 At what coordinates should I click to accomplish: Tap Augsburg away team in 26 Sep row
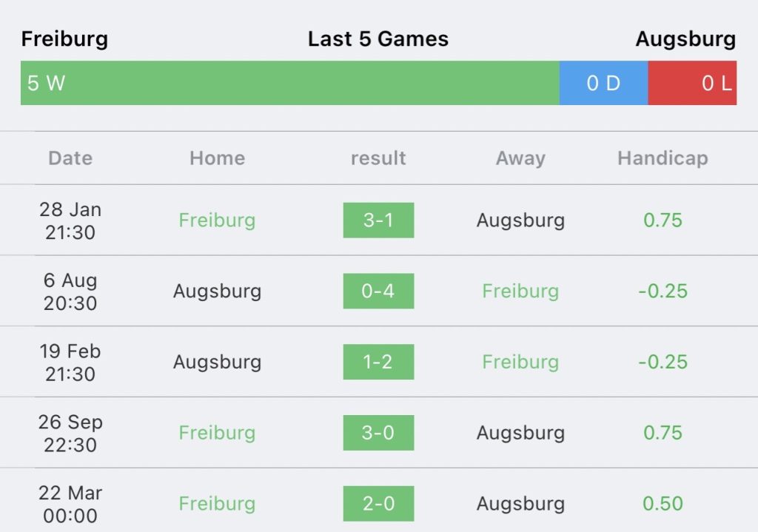520,432
